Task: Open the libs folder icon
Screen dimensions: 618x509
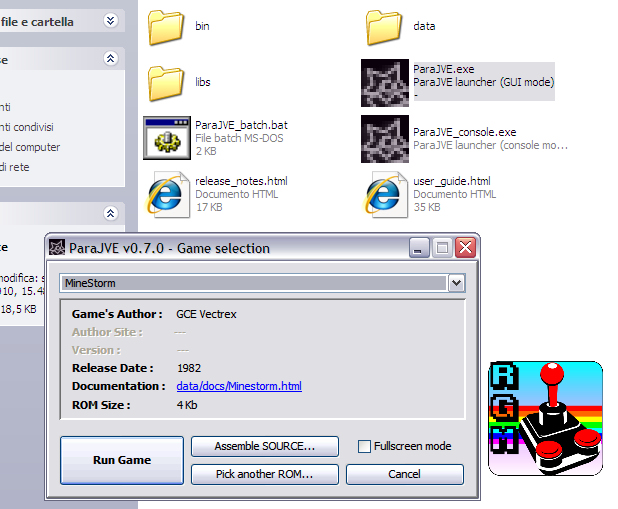Action: (166, 83)
